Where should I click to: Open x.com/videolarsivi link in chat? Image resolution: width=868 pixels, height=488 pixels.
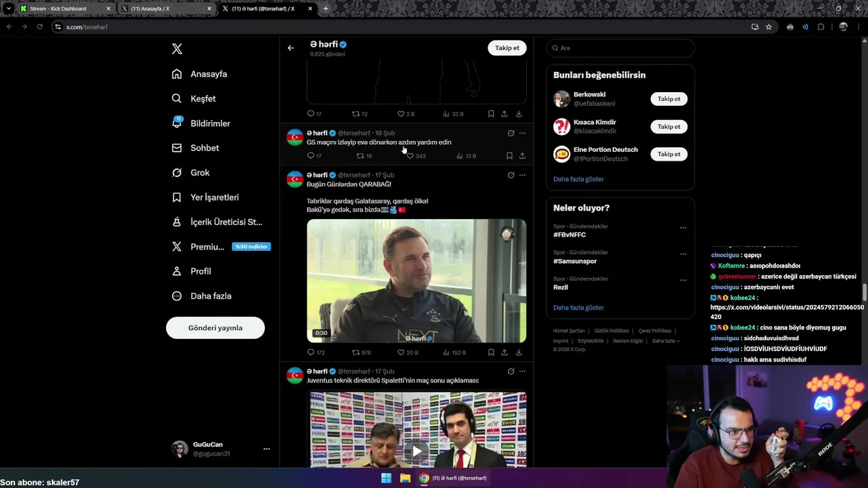click(x=787, y=312)
